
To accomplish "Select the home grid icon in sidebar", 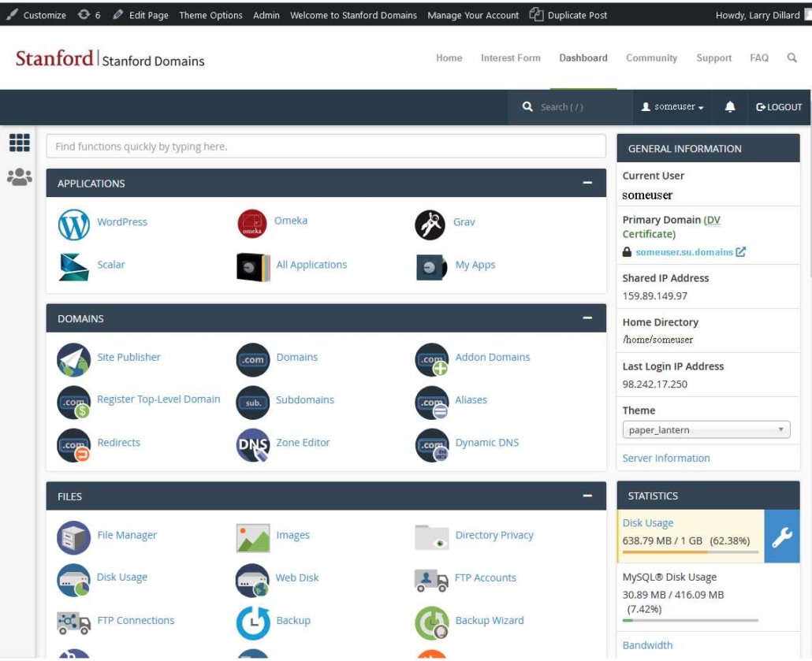I will coord(20,143).
